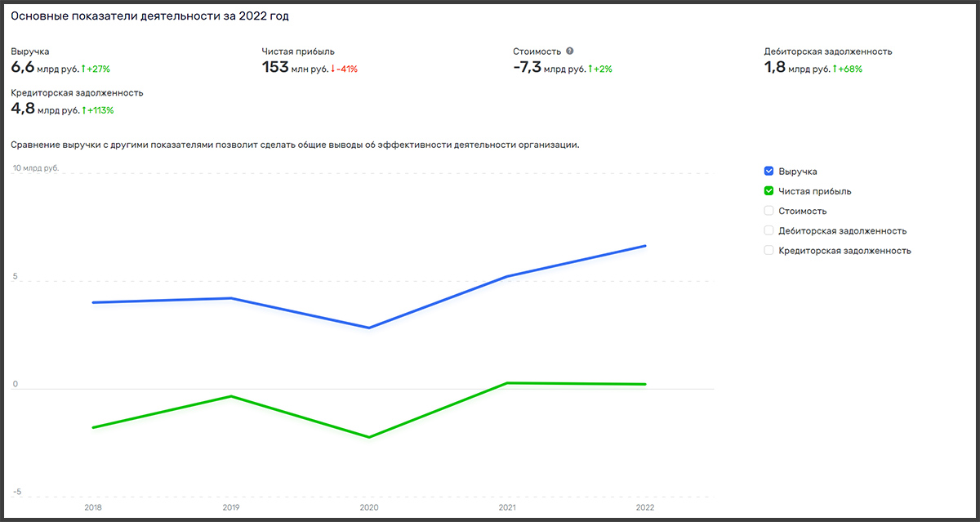Disable the Чистая прибыль series checkbox
The width and height of the screenshot is (980, 522).
click(x=768, y=191)
